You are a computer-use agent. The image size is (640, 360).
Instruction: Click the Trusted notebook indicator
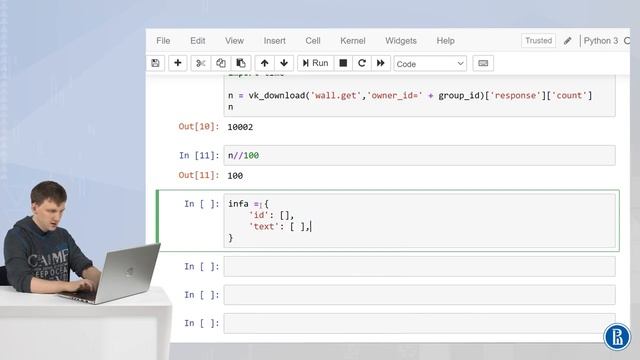point(538,41)
